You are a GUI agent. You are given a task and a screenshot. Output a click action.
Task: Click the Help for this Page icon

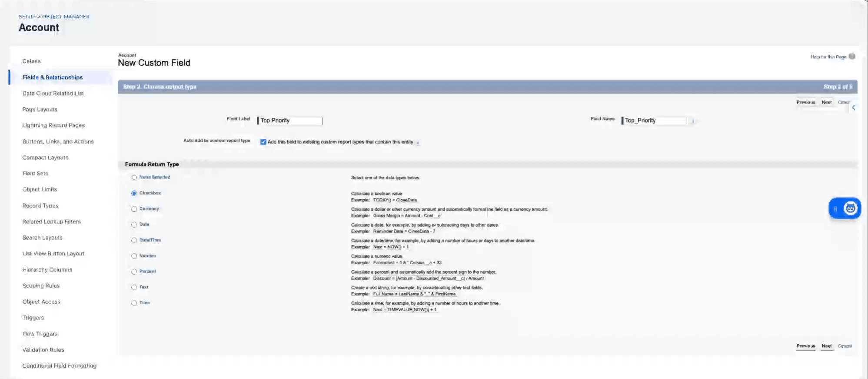(x=852, y=56)
